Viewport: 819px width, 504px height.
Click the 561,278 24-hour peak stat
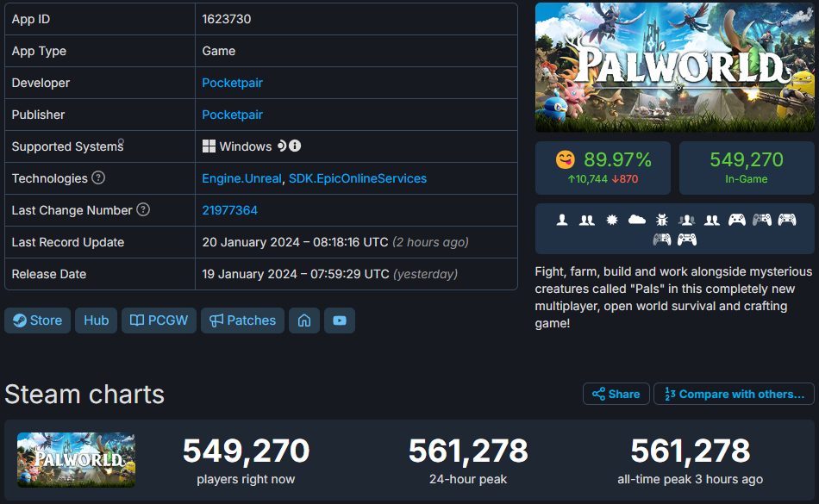[x=468, y=460]
